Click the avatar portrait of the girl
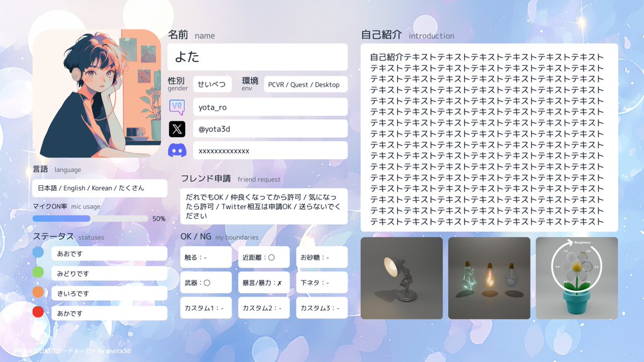Screen dimensions: 644x362 [97, 93]
